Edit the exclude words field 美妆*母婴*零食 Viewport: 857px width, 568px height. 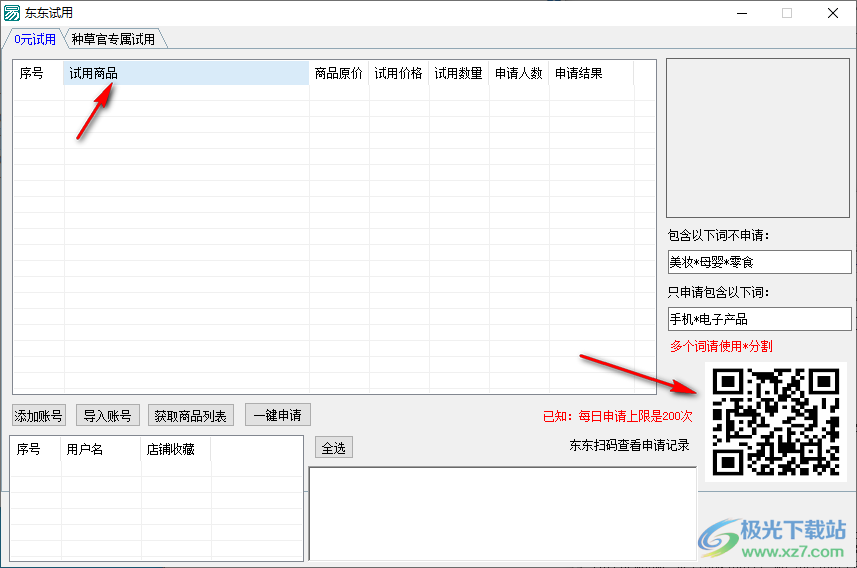pyautogui.click(x=760, y=262)
